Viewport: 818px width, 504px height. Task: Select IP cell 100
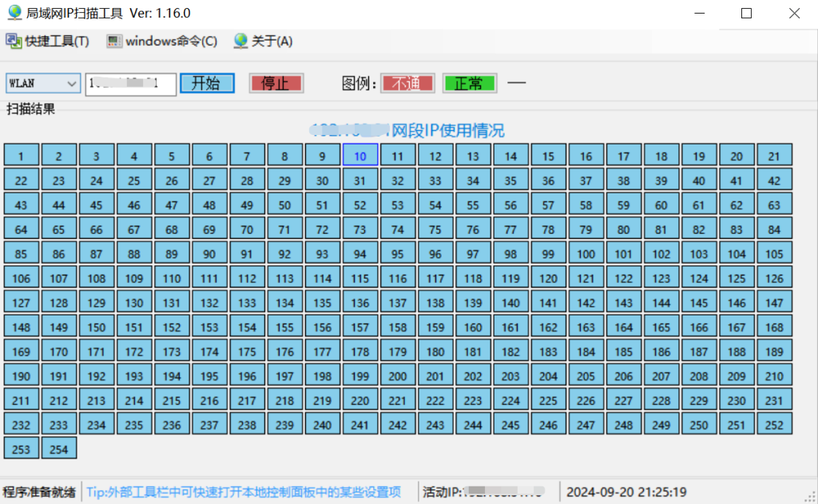[x=586, y=253]
